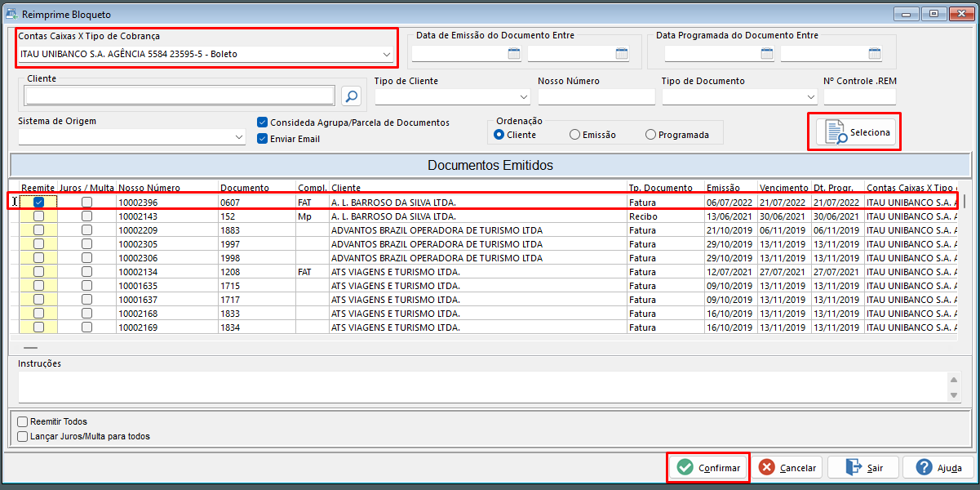Viewport: 980px width, 490px height.
Task: Toggle the Enviar Email checkbox
Action: tap(262, 139)
